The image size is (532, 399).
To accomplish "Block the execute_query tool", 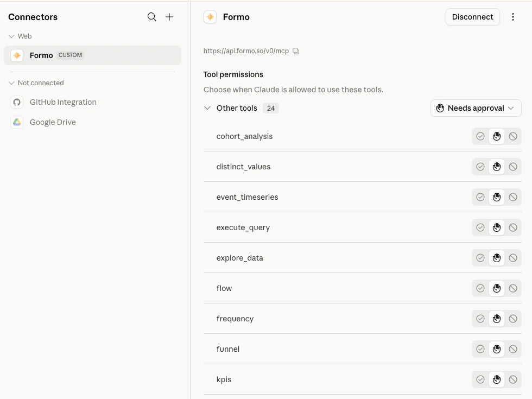I will [512, 227].
